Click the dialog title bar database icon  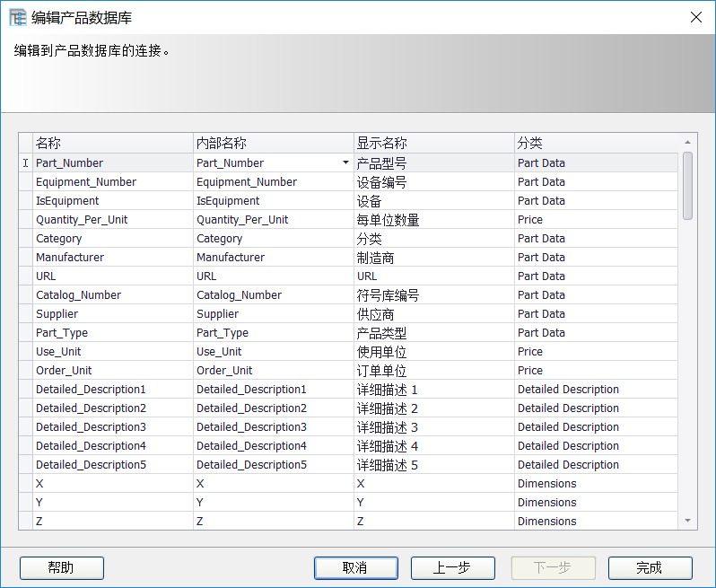18,18
